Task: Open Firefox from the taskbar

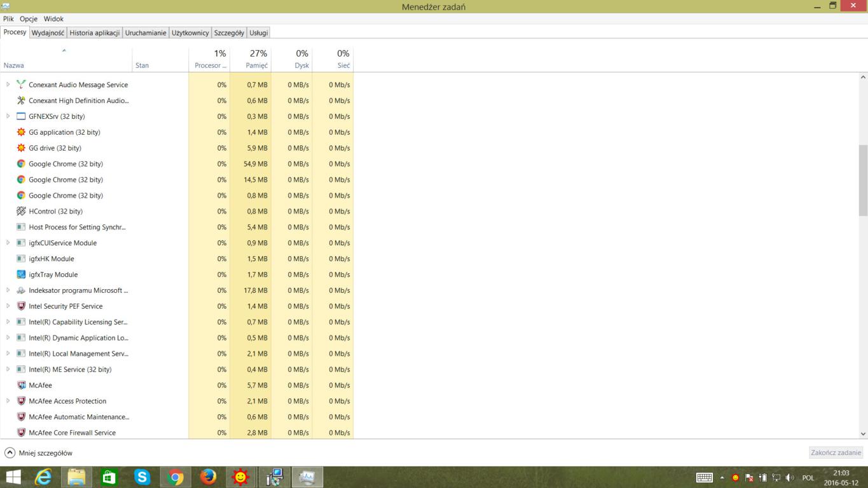Action: pos(208,477)
